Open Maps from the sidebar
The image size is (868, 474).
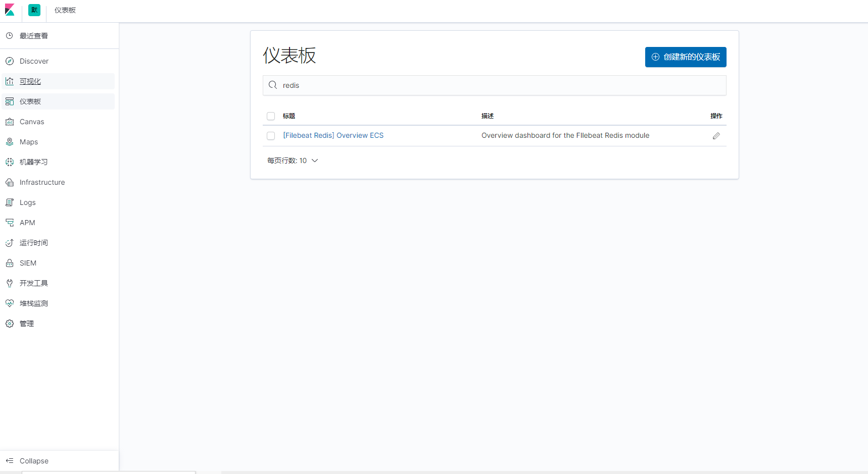point(29,142)
